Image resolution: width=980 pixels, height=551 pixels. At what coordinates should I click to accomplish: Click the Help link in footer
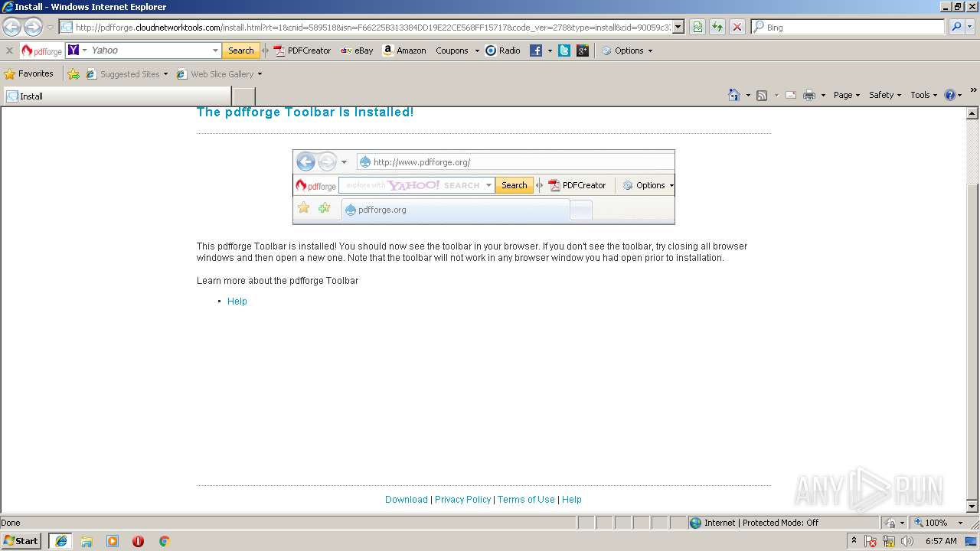pos(572,500)
